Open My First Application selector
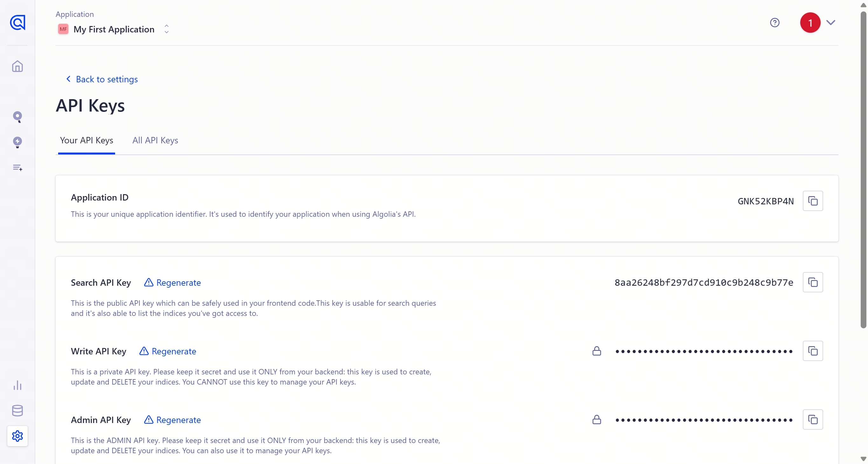 click(x=114, y=29)
